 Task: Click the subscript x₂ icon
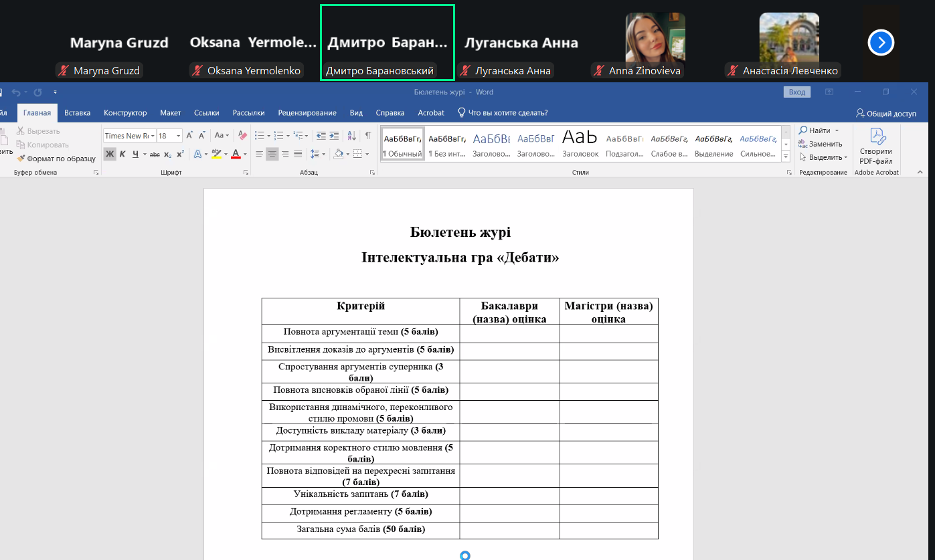167,154
